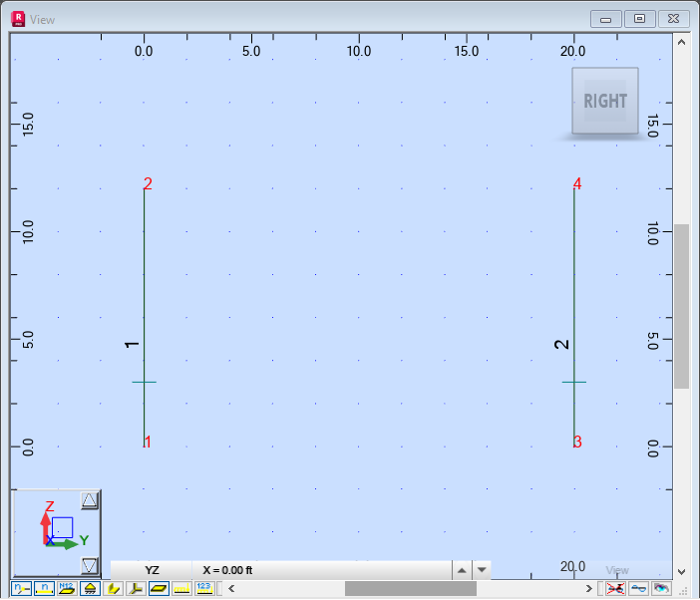Close the View window

674,19
